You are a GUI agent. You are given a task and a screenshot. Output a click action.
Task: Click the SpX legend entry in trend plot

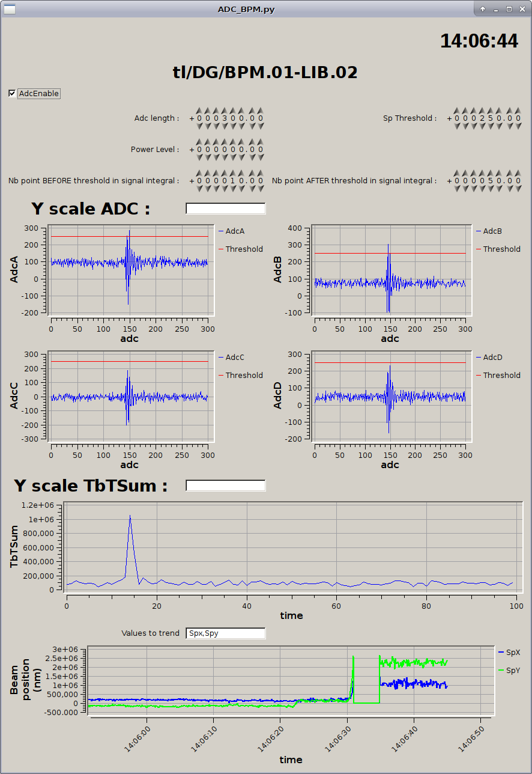[513, 652]
